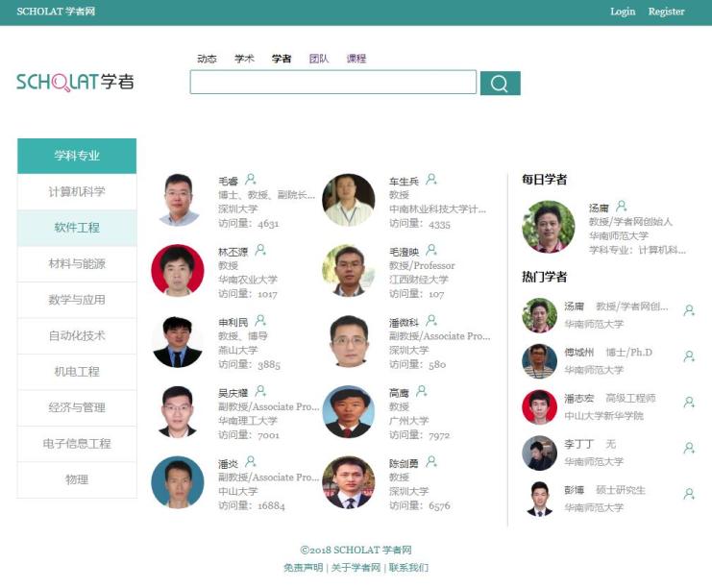Click the magnifier search button

point(500,83)
